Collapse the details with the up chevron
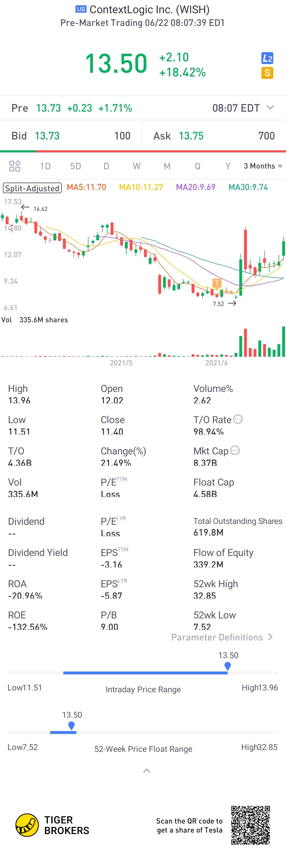The height and width of the screenshot is (868, 286). 147,771
